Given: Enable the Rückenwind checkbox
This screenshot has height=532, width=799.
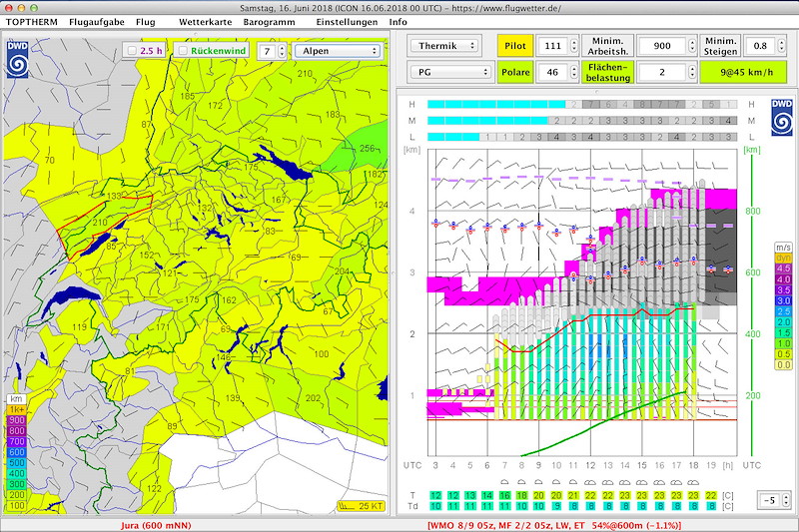Looking at the screenshot, I should (183, 50).
